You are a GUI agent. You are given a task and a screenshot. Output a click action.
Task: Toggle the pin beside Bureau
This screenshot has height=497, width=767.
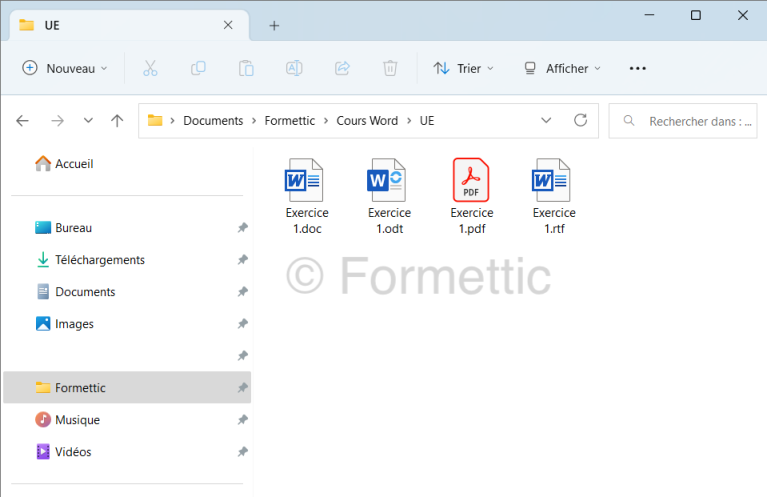pos(242,228)
